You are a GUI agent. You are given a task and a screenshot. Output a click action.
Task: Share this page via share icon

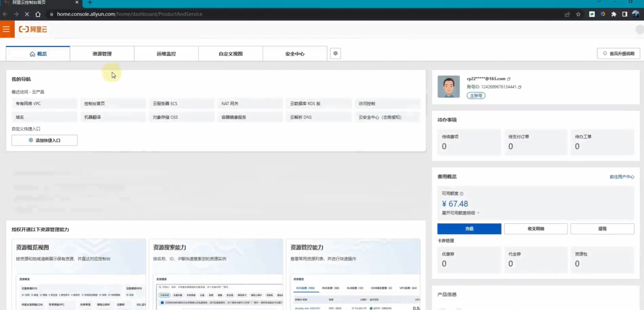click(567, 14)
